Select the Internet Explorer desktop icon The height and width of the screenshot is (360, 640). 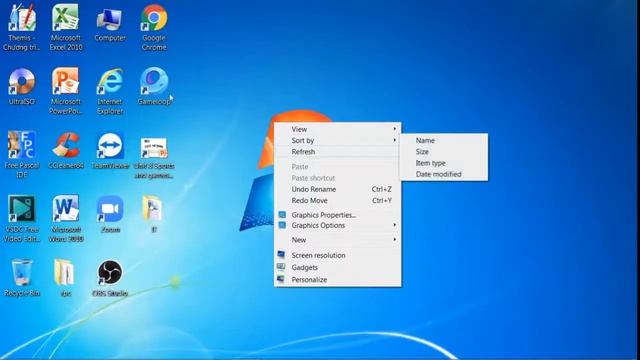pyautogui.click(x=110, y=91)
